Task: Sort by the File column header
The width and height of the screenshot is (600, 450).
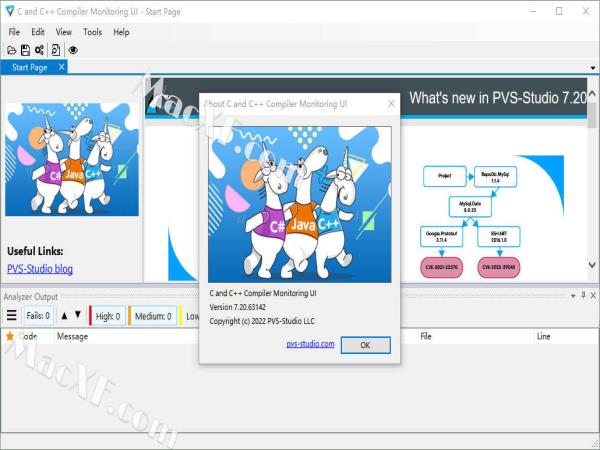Action: pos(426,336)
